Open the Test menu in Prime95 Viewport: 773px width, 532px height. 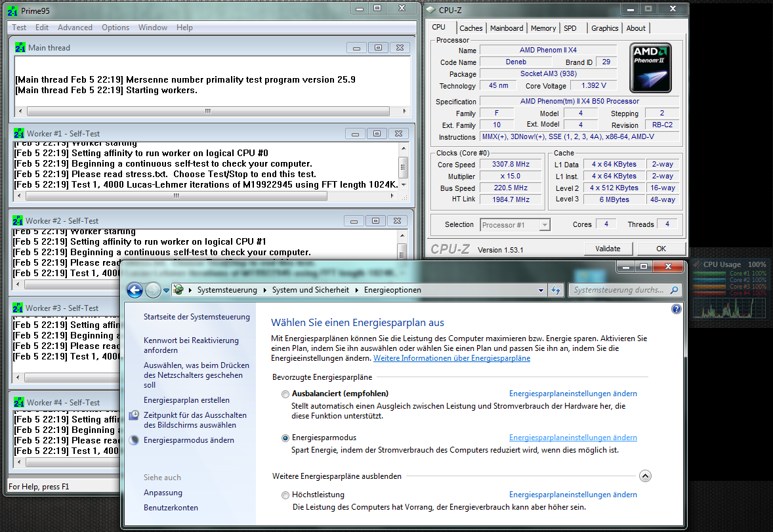(x=19, y=28)
